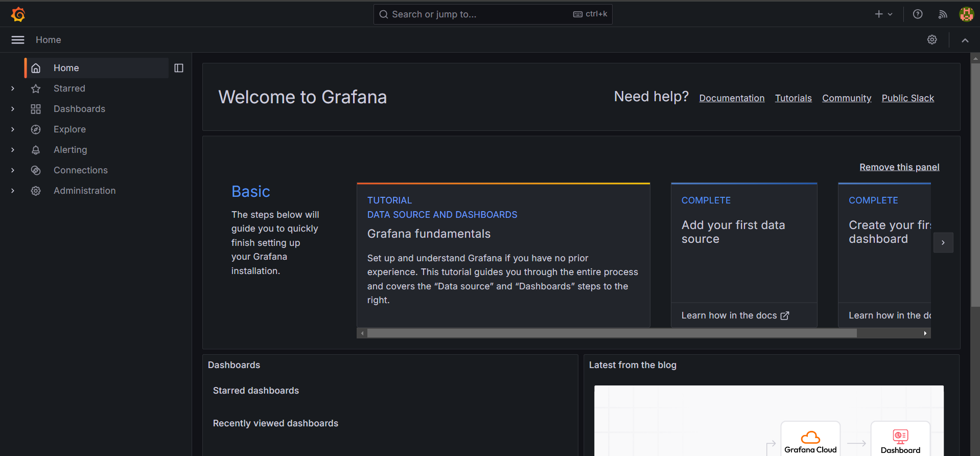This screenshot has width=980, height=456.
Task: Expand the Administration section chevron
Action: [x=13, y=191]
